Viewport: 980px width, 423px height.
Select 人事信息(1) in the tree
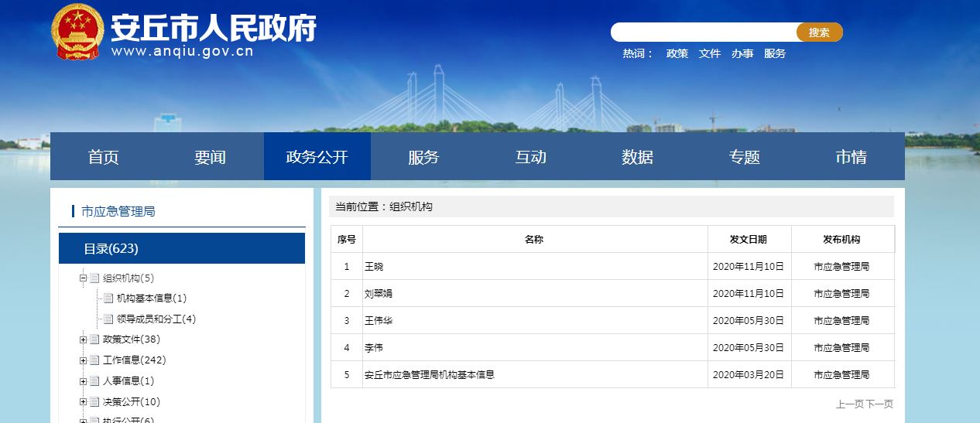128,381
